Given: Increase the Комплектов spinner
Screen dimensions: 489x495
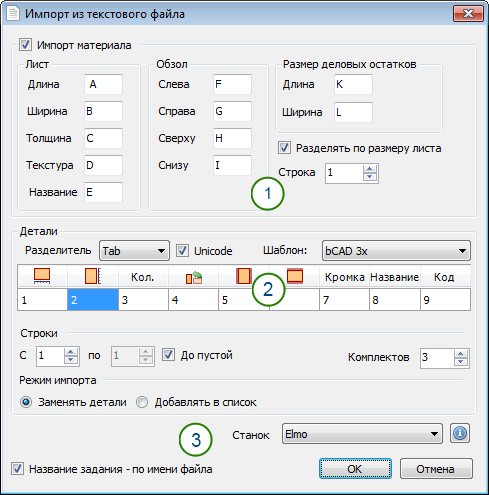Looking at the screenshot, I should click(461, 354).
